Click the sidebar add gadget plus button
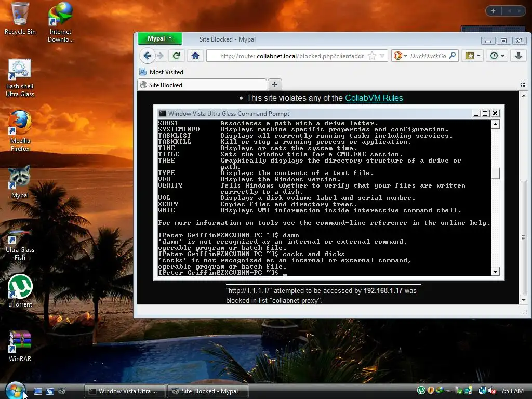Image resolution: width=532 pixels, height=399 pixels. 493,11
